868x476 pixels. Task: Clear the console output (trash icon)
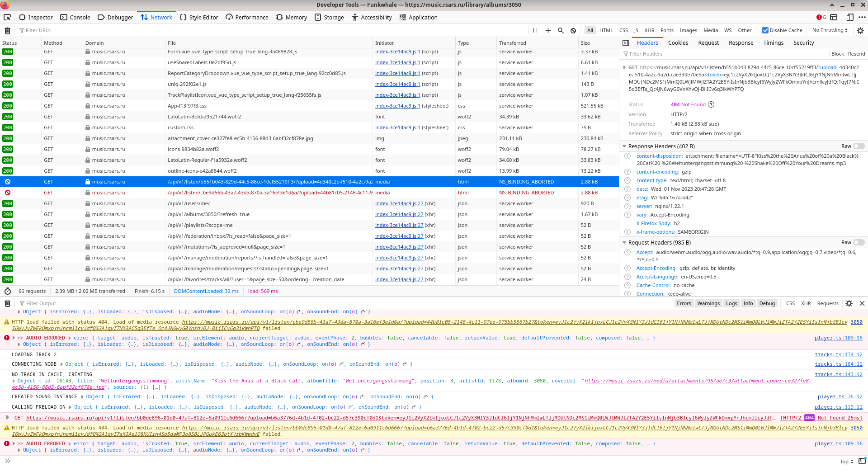(7, 303)
